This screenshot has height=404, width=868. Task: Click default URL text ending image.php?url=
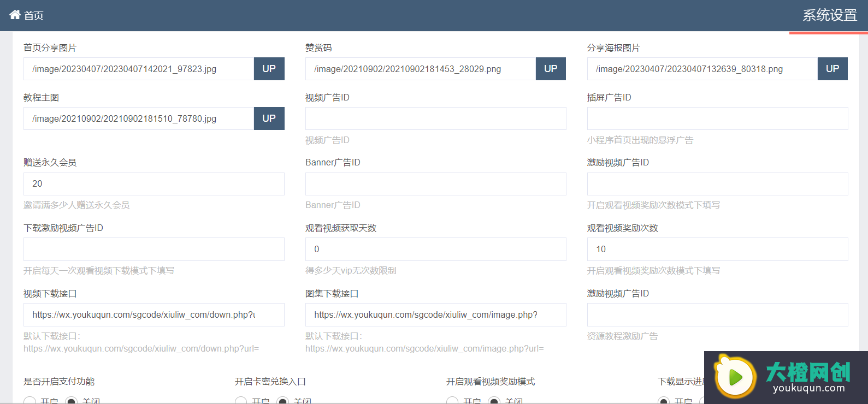(x=424, y=349)
